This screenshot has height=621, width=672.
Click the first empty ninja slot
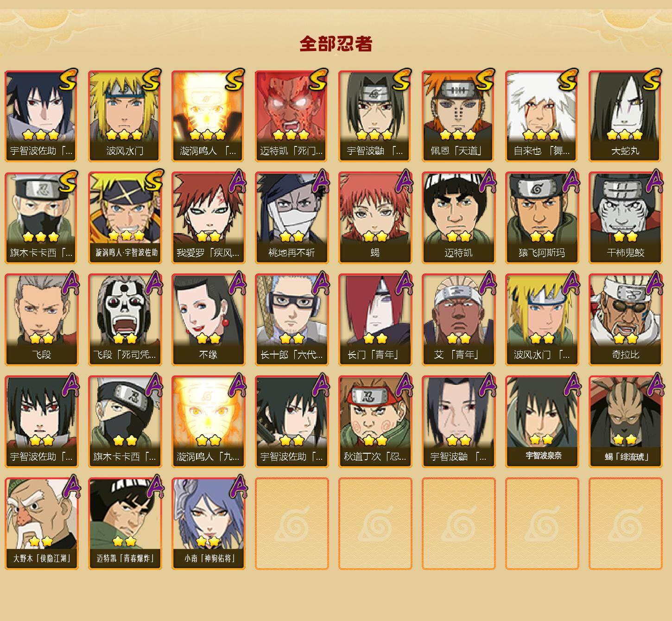(292, 524)
